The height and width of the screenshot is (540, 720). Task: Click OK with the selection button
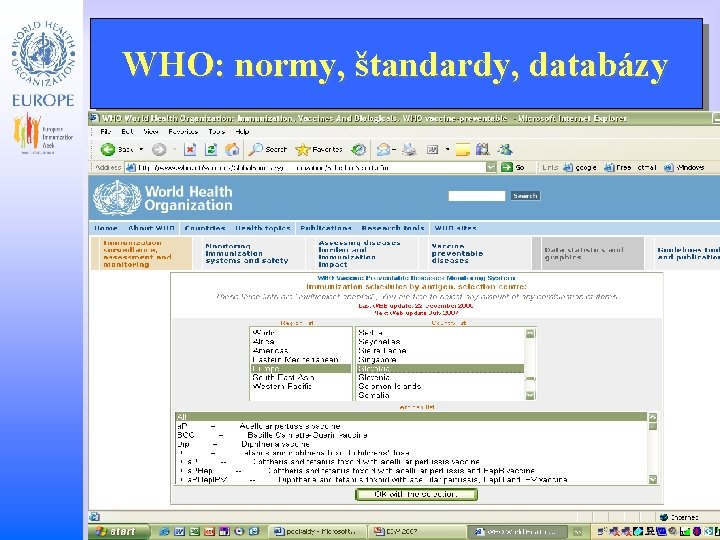point(416,494)
